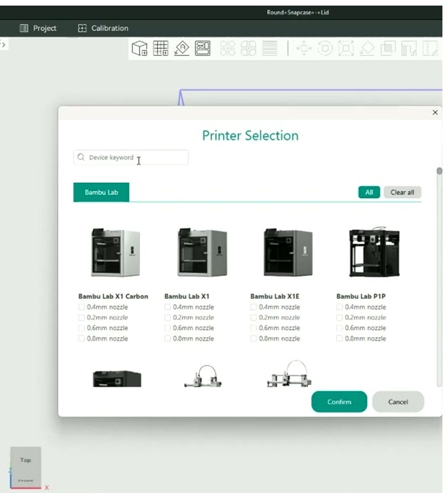Tick 0.8mm nozzle under Bambu Lab P1P
448x493 pixels.
coord(340,338)
